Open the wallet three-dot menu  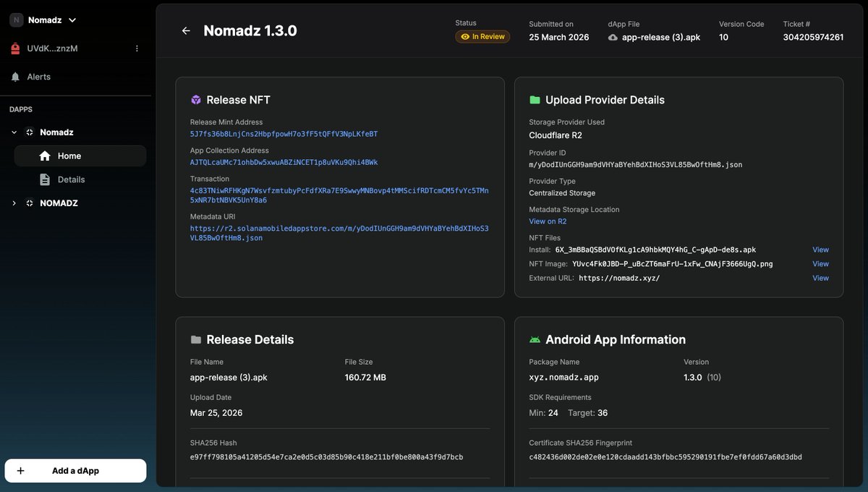click(x=137, y=48)
